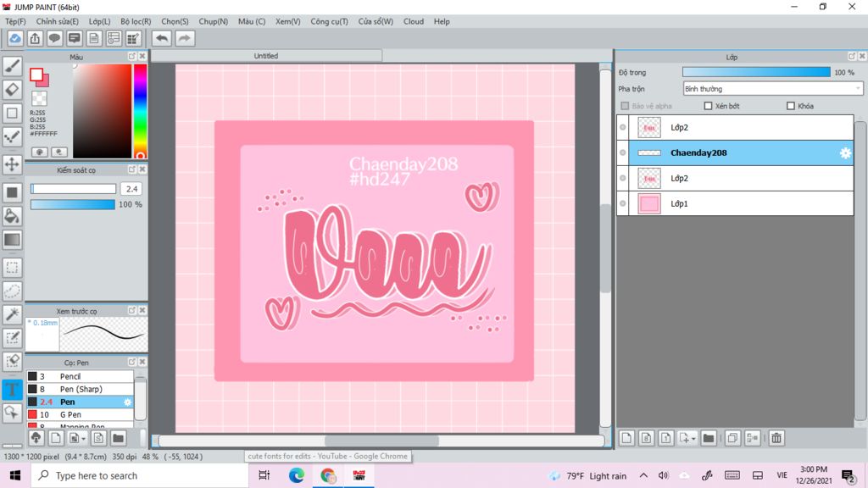Click the white foreground color swatch
The image size is (868, 488).
point(36,75)
